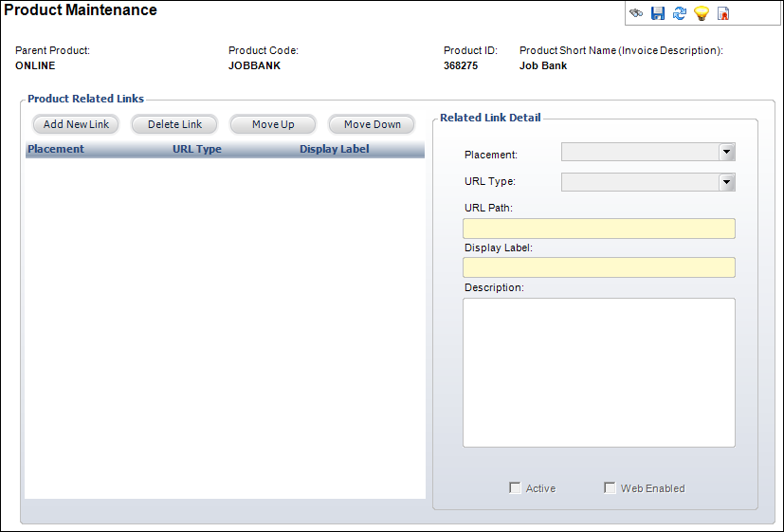
Task: Click the Add New Link button
Action: (x=76, y=124)
